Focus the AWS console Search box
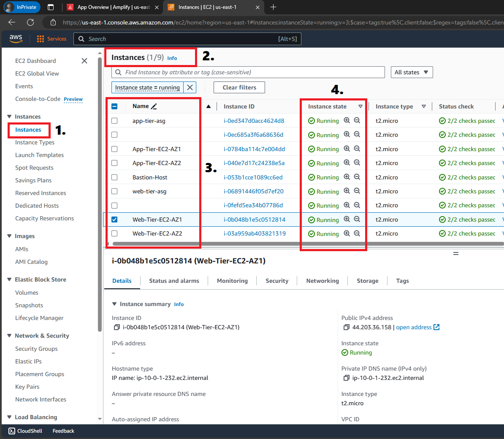This screenshot has width=504, height=439. [187, 39]
